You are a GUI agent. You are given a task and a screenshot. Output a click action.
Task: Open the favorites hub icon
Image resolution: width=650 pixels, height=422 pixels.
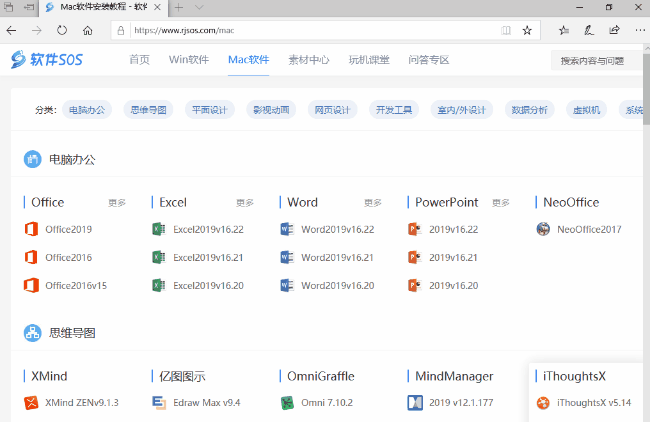pos(563,30)
